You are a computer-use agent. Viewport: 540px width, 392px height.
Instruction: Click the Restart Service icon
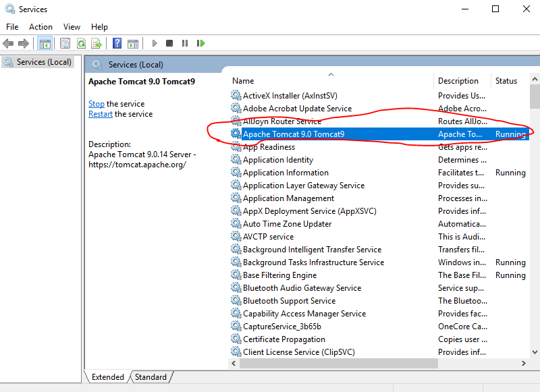pyautogui.click(x=200, y=43)
